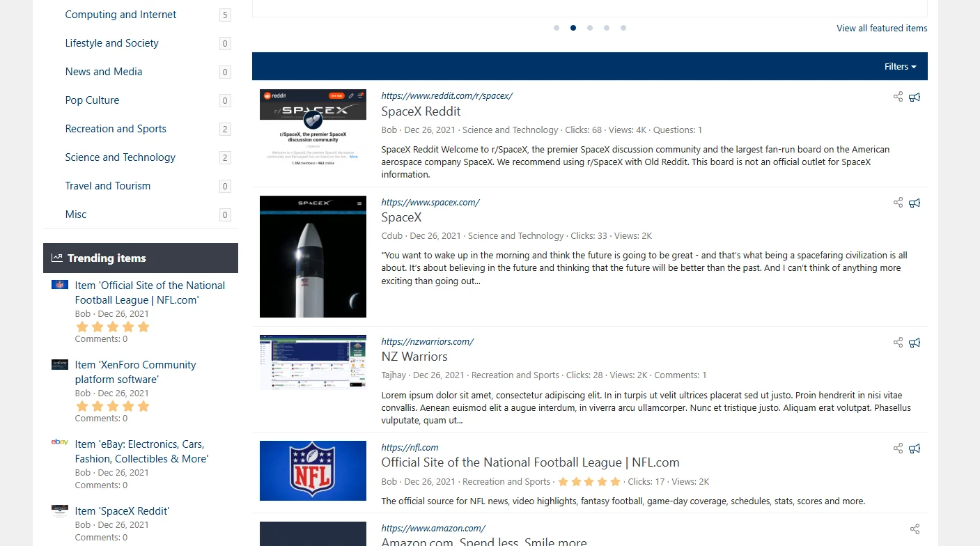Click share icon for Amazon listing

pyautogui.click(x=915, y=529)
